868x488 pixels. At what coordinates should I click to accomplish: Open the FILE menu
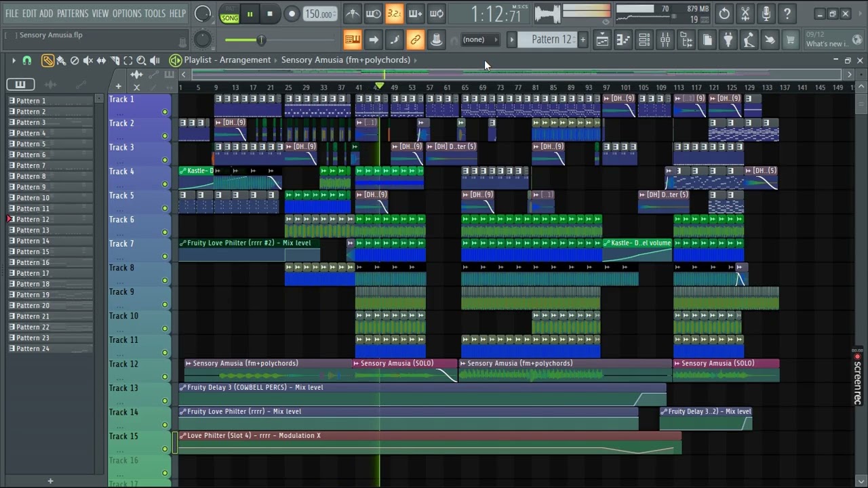(12, 14)
